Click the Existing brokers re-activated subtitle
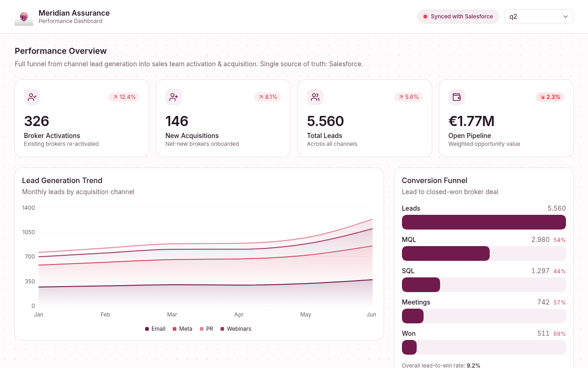588x368 pixels. click(61, 144)
